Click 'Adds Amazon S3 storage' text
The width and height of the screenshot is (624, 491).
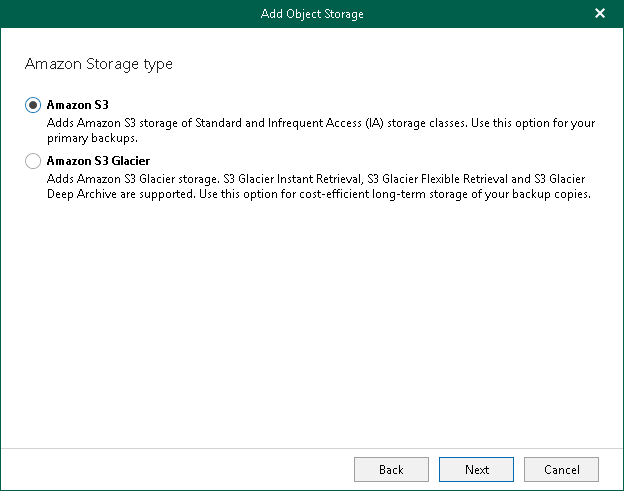click(x=112, y=123)
